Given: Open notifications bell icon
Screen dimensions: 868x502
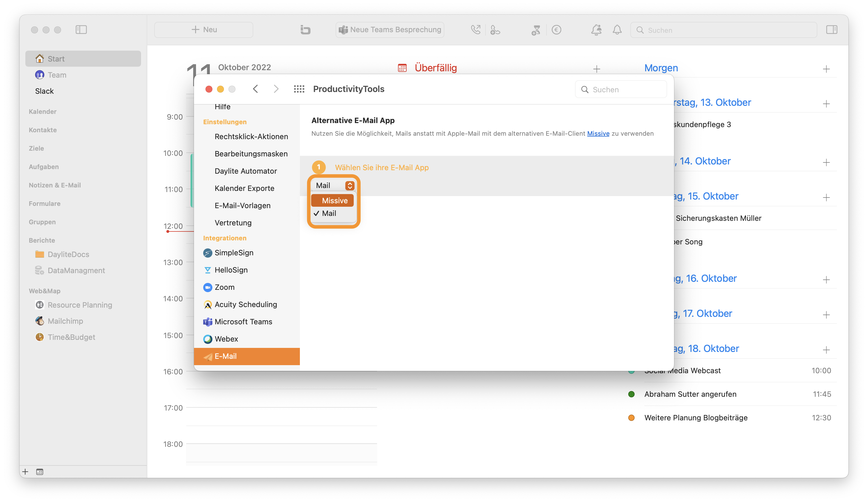Looking at the screenshot, I should coord(617,30).
